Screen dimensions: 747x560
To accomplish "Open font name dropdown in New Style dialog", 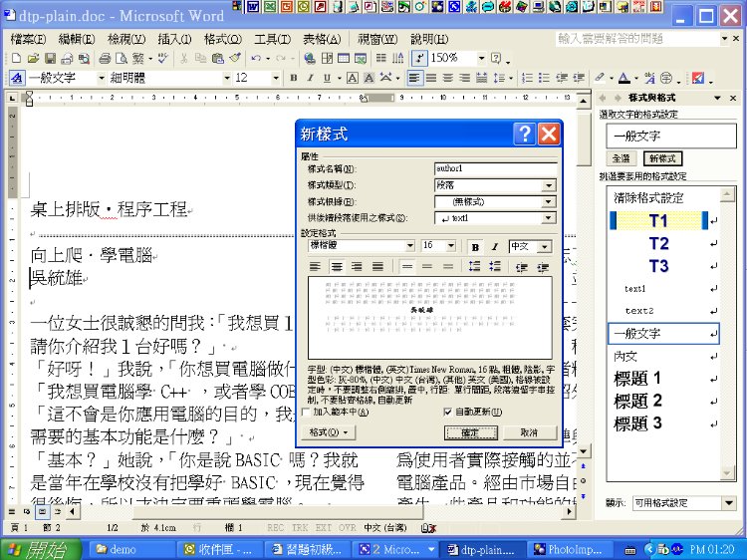I will 410,246.
